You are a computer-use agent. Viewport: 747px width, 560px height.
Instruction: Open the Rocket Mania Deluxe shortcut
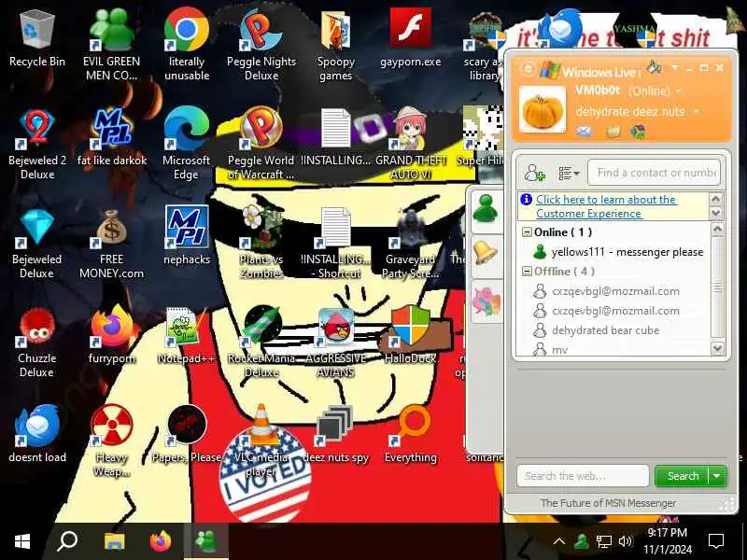click(x=261, y=343)
